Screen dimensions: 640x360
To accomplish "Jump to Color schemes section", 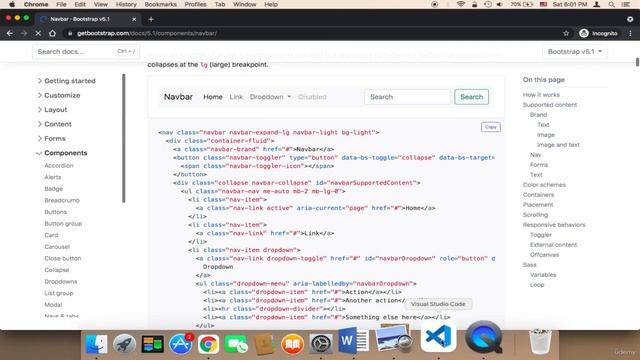I will click(x=544, y=185).
